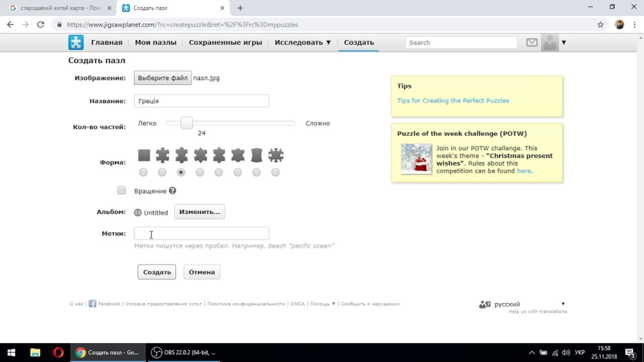Click the album globe icon next to Untitled

click(x=138, y=213)
